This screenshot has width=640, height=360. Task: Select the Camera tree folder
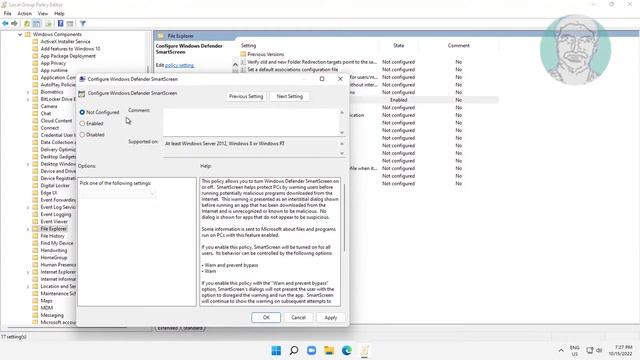point(49,106)
